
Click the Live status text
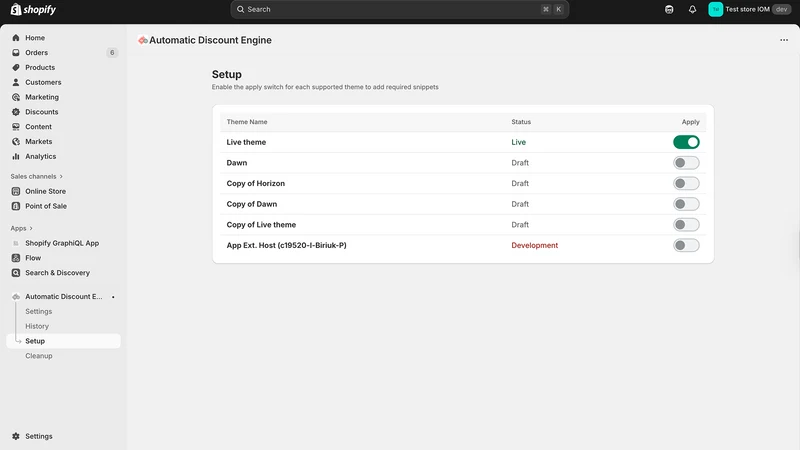click(x=518, y=142)
